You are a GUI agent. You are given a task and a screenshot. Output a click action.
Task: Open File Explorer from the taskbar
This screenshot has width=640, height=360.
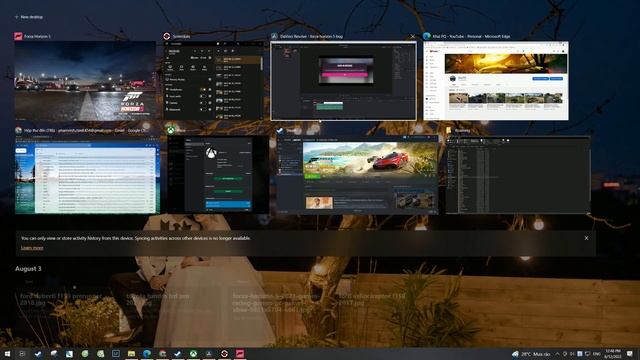pos(131,353)
